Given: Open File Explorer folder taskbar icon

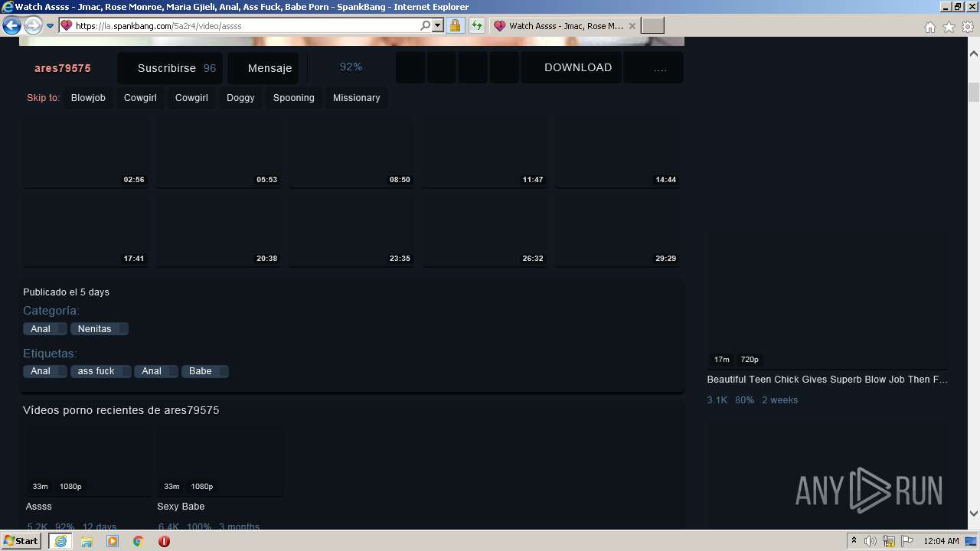Looking at the screenshot, I should pos(87,541).
